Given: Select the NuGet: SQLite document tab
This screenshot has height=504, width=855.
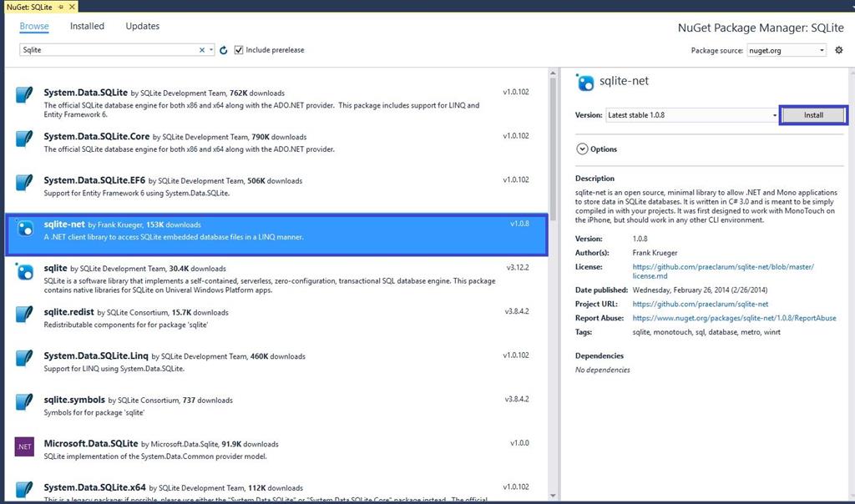Looking at the screenshot, I should (29, 7).
